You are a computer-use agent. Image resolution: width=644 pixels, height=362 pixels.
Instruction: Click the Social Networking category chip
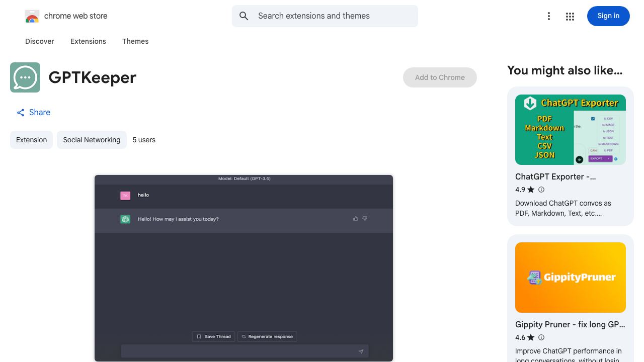tap(92, 140)
